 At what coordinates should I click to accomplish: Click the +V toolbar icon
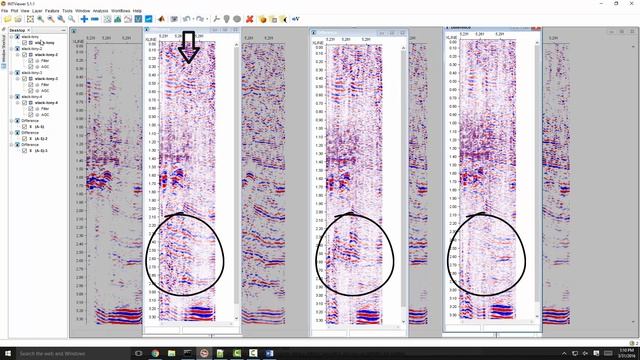coord(296,19)
